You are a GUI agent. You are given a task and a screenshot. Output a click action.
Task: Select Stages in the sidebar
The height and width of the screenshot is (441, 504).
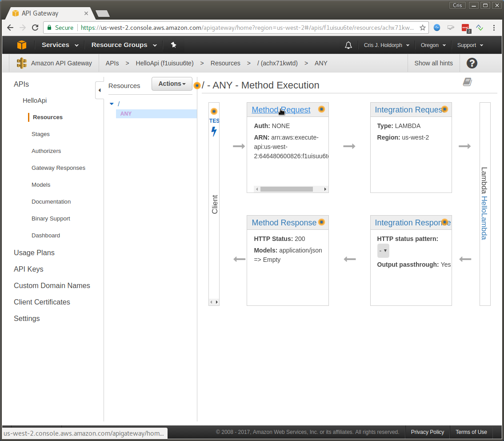(40, 134)
